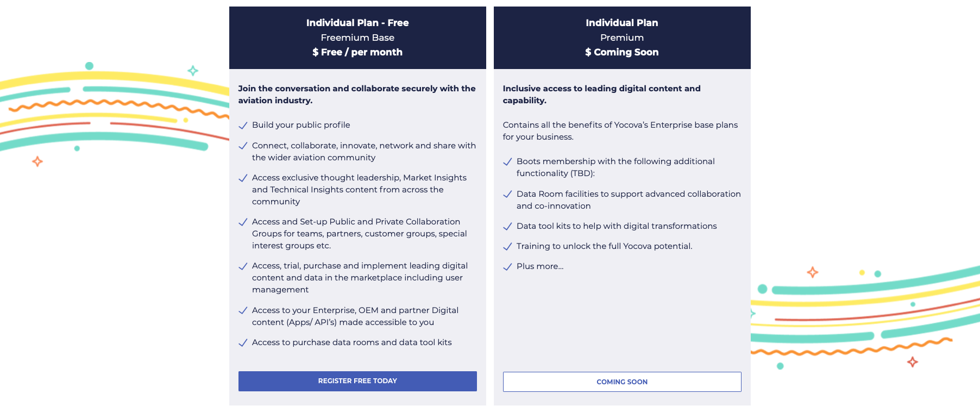980x412 pixels.
Task: Click checkmark next to Access and Set-up Public
Action: [243, 222]
